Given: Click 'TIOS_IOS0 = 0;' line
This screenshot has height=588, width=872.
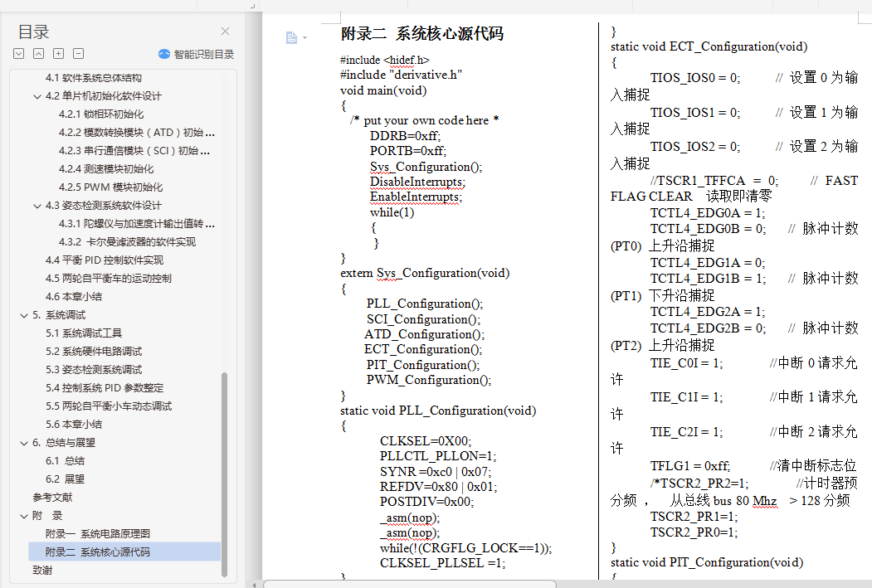Looking at the screenshot, I should (x=695, y=78).
